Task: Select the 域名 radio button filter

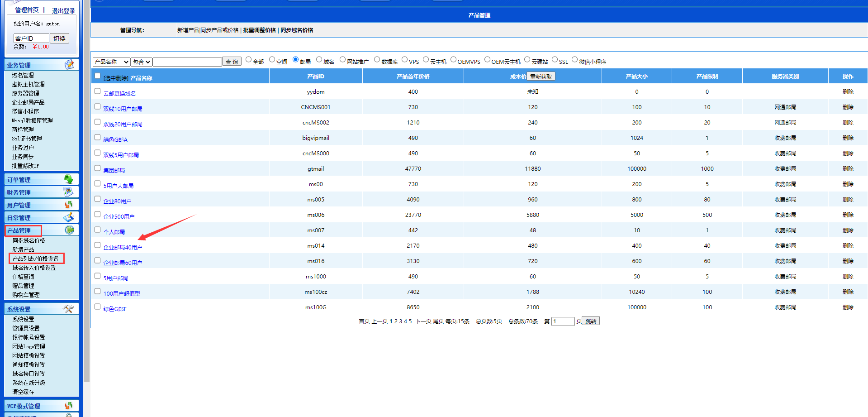Action: (x=319, y=60)
